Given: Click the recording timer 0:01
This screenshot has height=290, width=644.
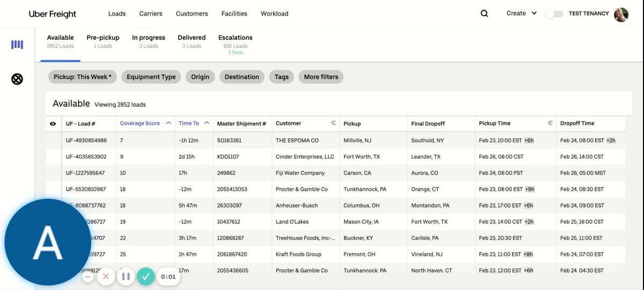Looking at the screenshot, I should [x=168, y=277].
